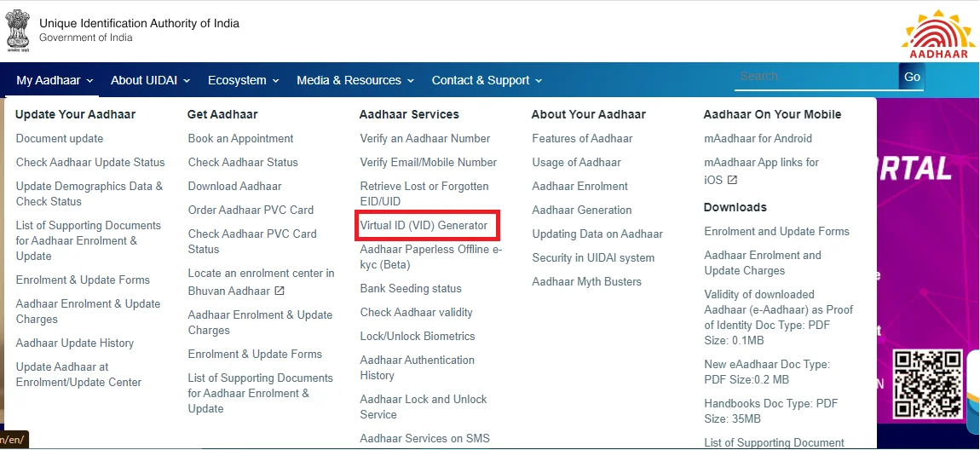This screenshot has height=450, width=980.
Task: Click About Your Aadhaar heading
Action: tap(589, 114)
